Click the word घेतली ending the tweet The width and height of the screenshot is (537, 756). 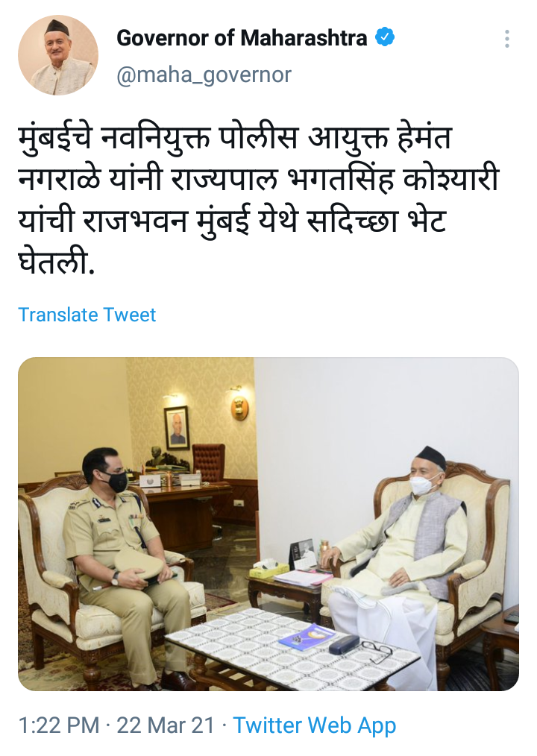coord(56,264)
